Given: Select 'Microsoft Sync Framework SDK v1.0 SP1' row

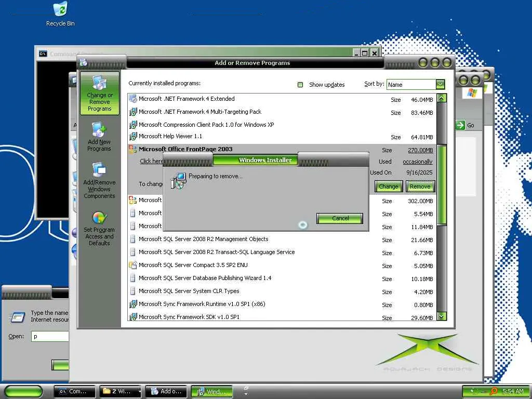Looking at the screenshot, I should point(282,316).
